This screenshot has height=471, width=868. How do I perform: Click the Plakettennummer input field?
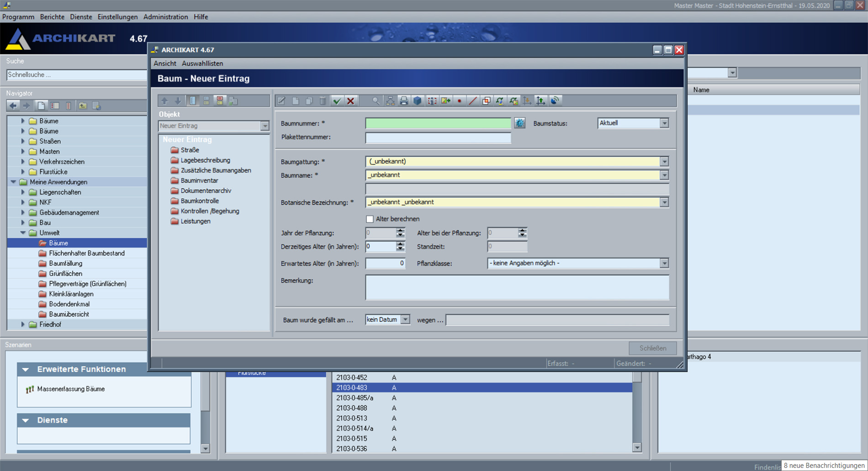tap(438, 138)
